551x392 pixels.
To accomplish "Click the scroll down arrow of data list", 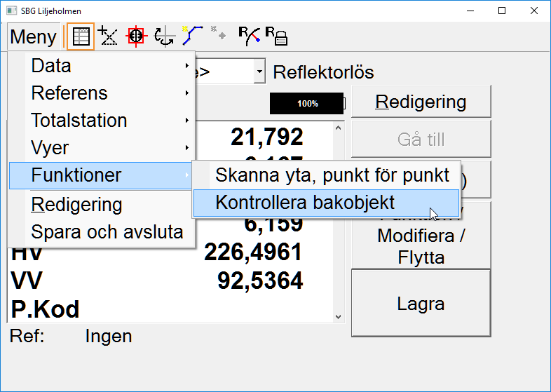I will click(x=339, y=316).
